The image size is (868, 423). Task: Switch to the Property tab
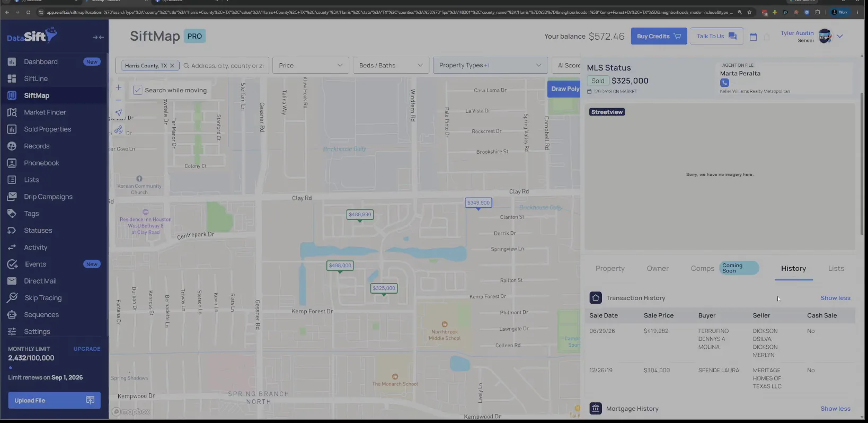(610, 269)
